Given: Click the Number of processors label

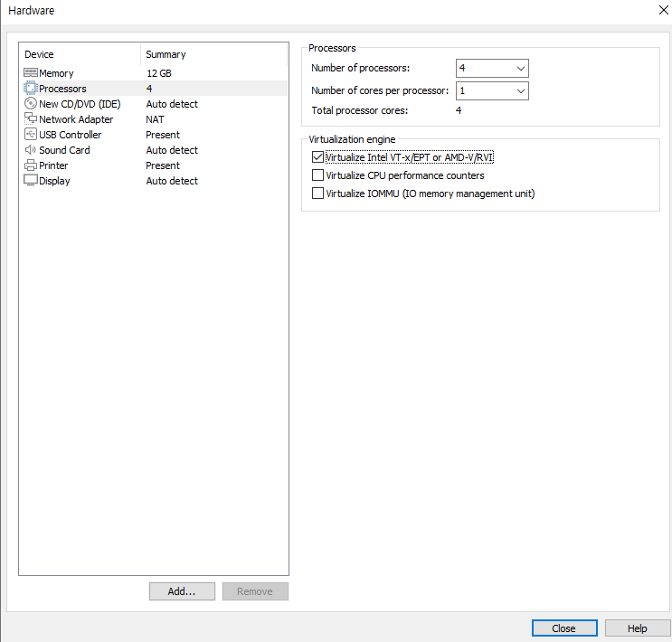Looking at the screenshot, I should tap(361, 68).
